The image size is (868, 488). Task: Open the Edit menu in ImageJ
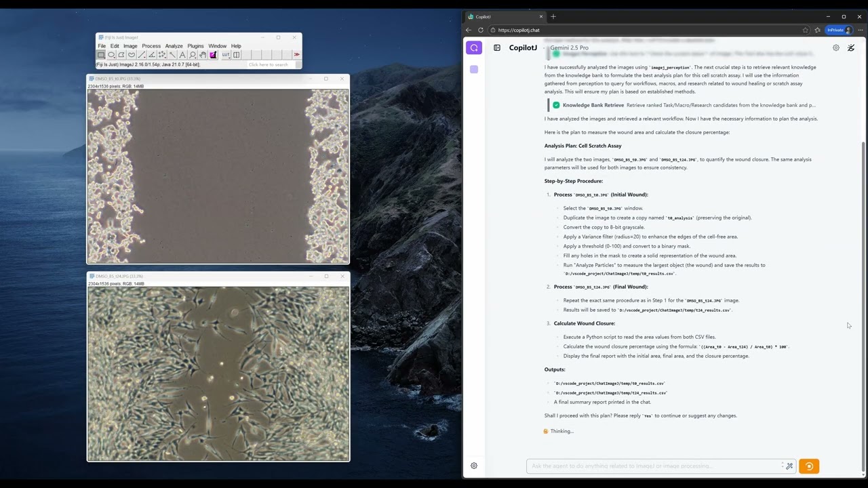coord(115,46)
